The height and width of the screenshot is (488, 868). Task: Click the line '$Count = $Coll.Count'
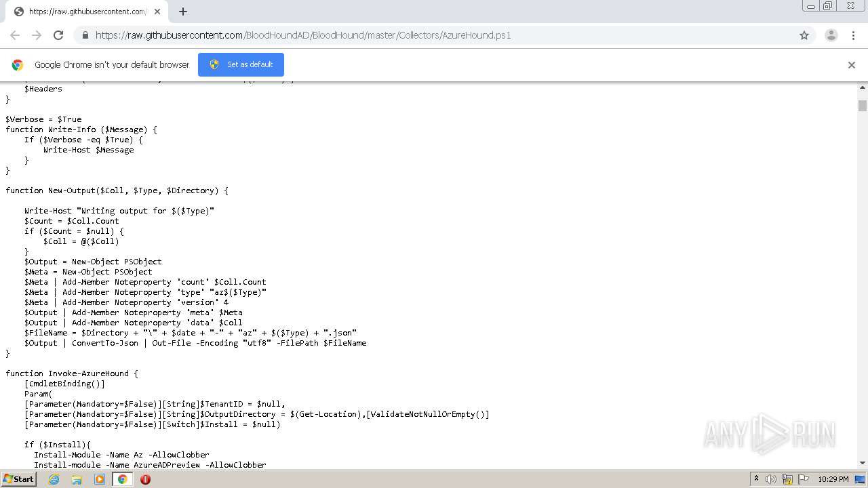click(x=72, y=221)
